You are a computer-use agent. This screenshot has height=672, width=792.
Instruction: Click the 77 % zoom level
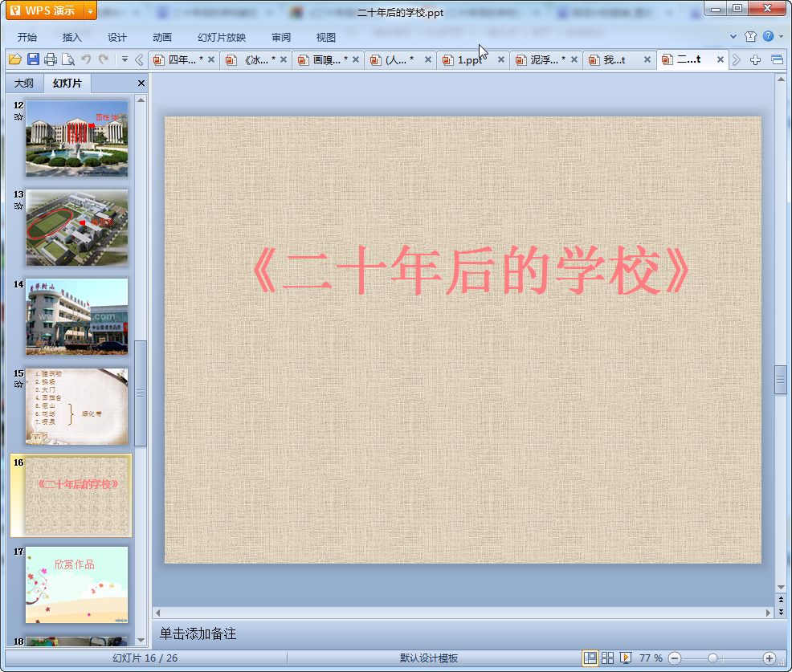(x=651, y=658)
